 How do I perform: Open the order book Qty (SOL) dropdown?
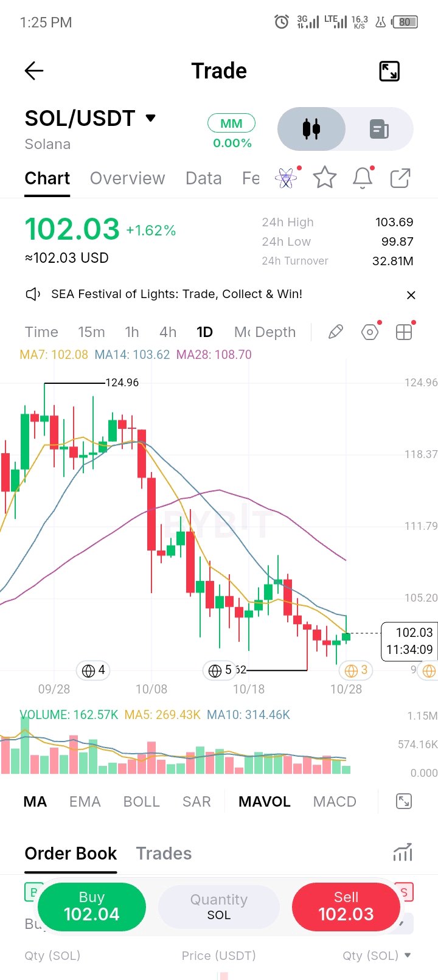pyautogui.click(x=377, y=955)
